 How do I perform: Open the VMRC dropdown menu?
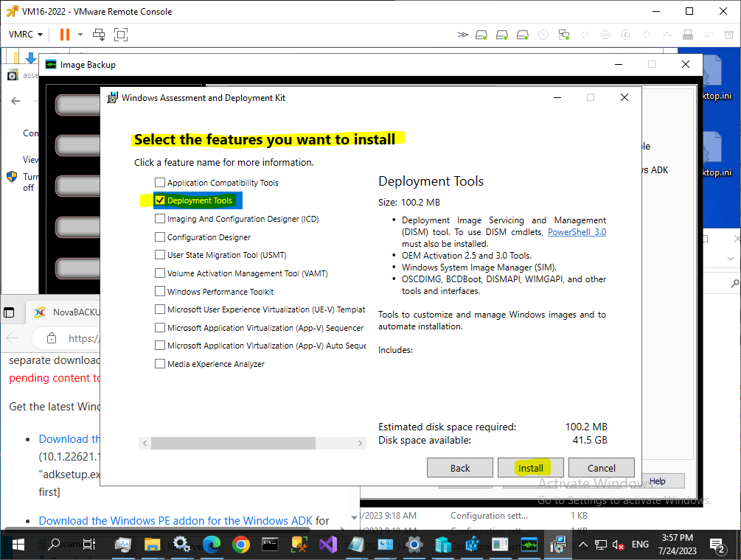(26, 35)
